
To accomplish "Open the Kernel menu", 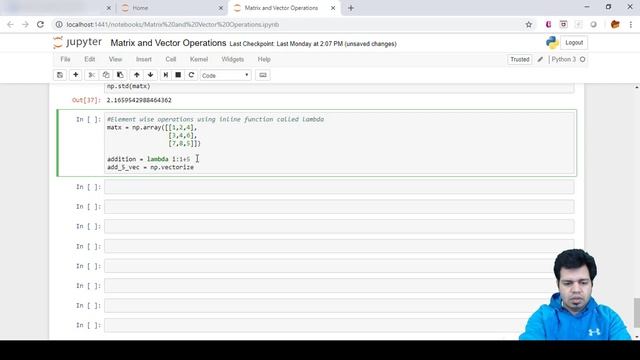I will [x=199, y=60].
